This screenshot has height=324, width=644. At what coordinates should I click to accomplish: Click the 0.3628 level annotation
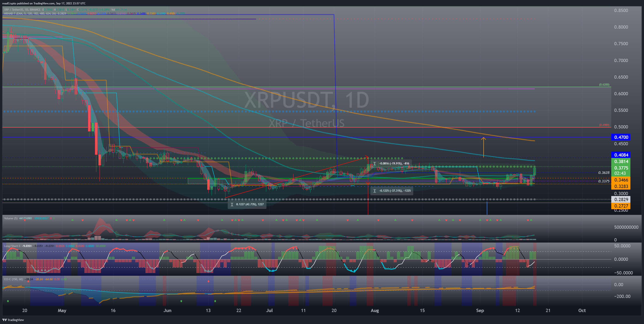(x=604, y=173)
